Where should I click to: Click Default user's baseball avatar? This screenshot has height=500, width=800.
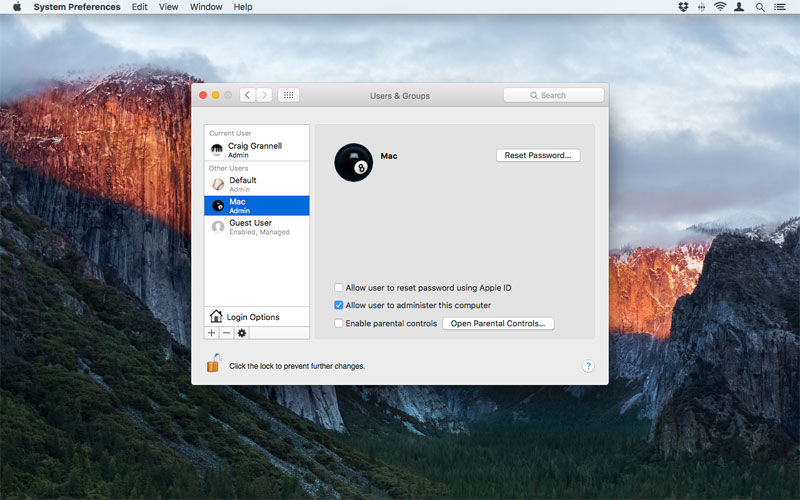pos(218,184)
